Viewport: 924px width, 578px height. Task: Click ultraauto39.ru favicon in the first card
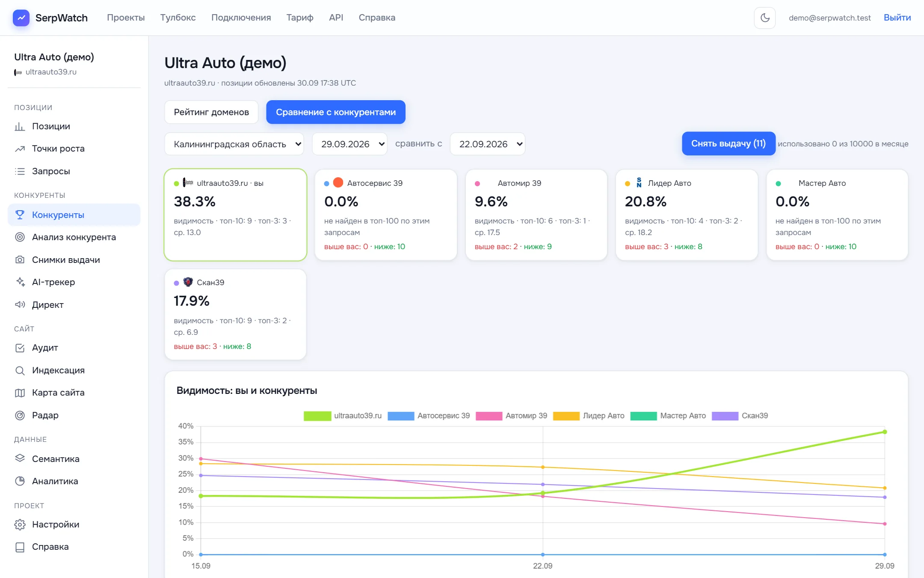(x=188, y=183)
